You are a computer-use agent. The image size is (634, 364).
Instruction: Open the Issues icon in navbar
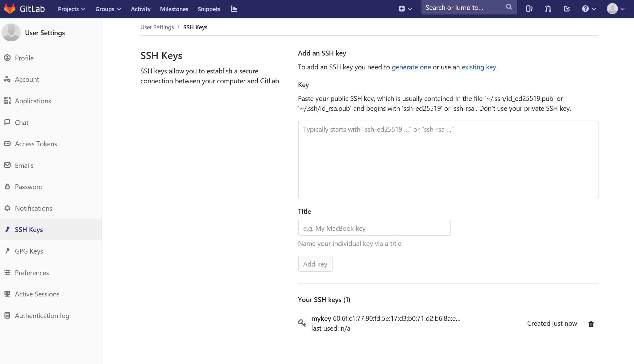529,9
